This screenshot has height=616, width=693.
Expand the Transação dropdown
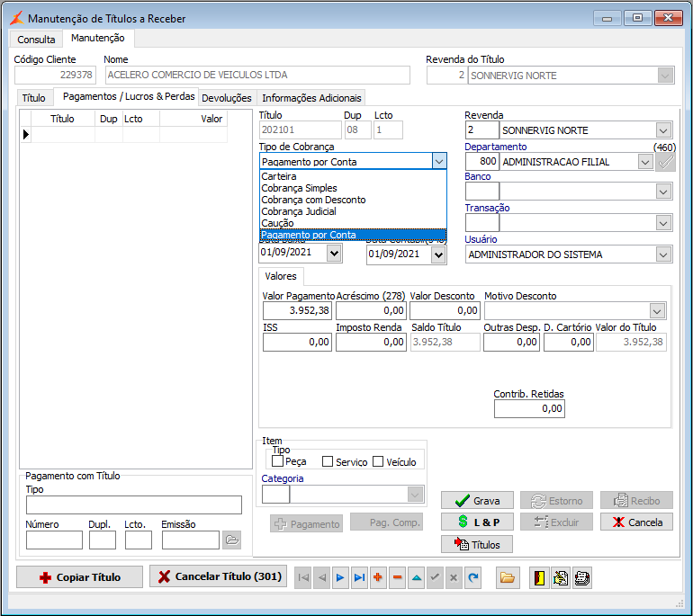point(663,223)
